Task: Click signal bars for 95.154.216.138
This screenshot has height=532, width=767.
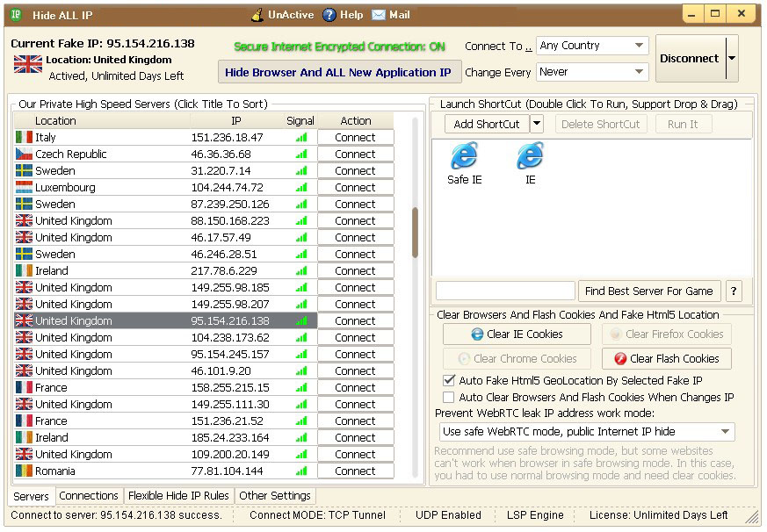Action: [x=301, y=320]
